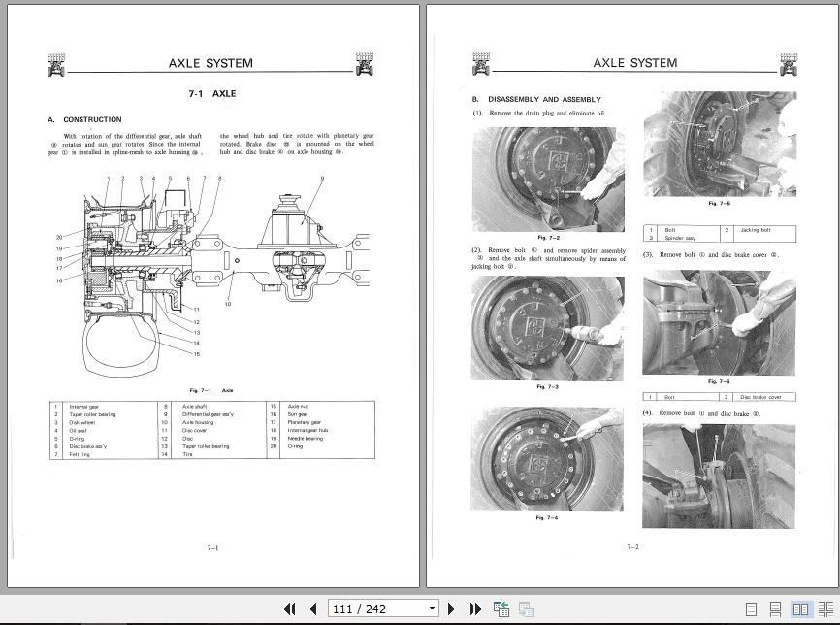
Task: Click the 'Disc brake ass'y' table entry
Action: (x=88, y=446)
